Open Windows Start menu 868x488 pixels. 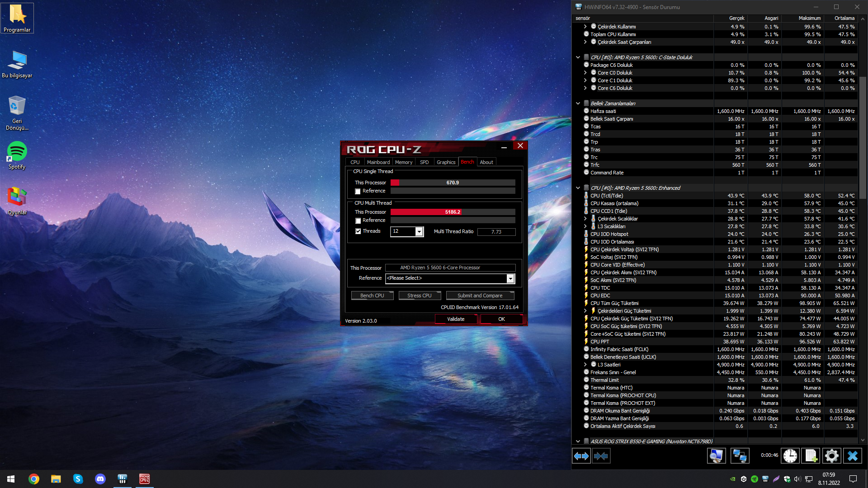(x=11, y=479)
